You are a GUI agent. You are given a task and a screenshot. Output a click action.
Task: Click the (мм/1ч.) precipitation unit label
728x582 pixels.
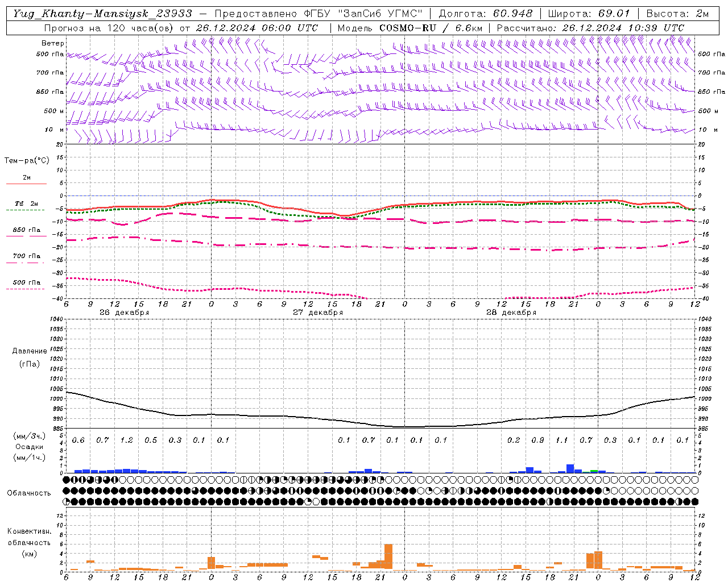(x=29, y=458)
